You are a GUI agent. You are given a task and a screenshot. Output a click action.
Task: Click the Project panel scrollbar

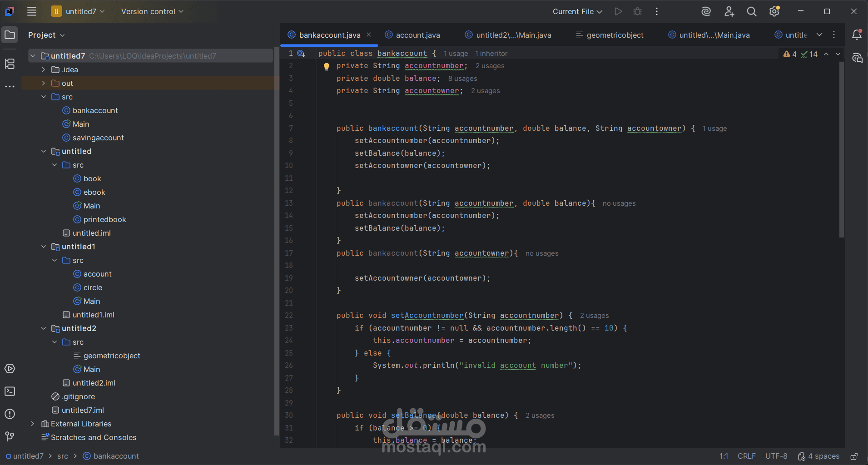click(277, 241)
